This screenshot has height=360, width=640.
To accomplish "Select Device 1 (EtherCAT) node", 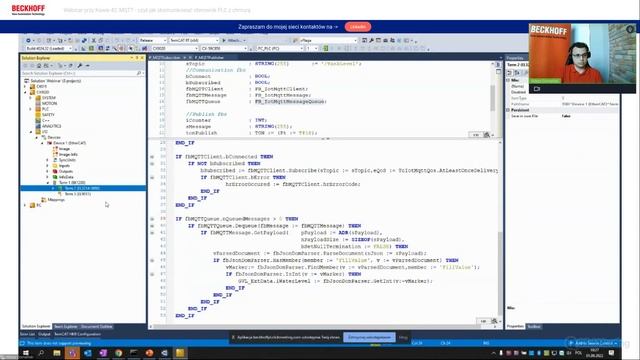I will click(69, 143).
